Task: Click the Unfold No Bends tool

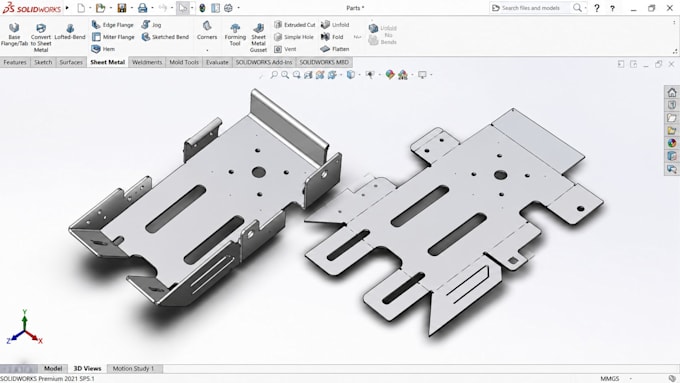Action: [382, 34]
